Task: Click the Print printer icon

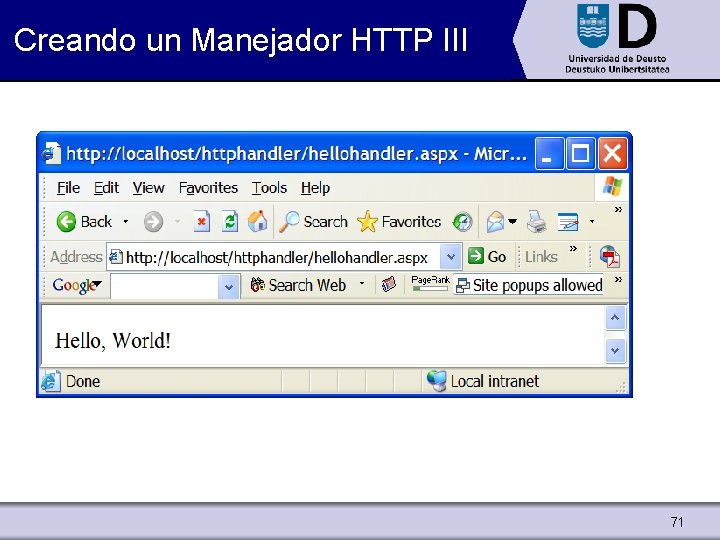Action: (536, 222)
